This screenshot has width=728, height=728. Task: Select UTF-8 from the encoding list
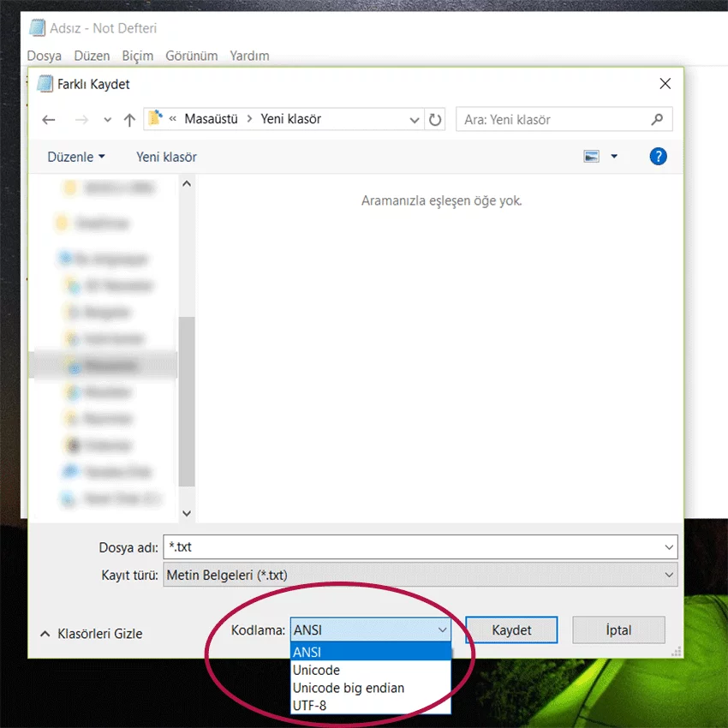(314, 705)
